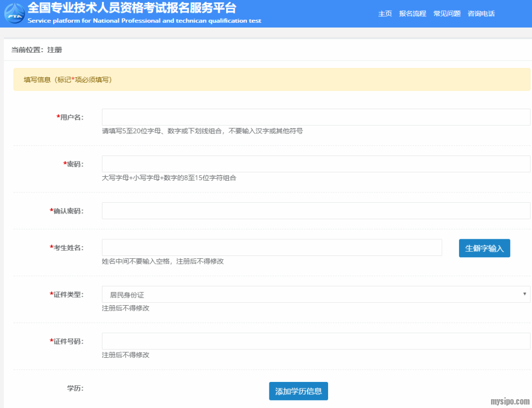Open the 常见问题 FAQ page

click(x=447, y=14)
